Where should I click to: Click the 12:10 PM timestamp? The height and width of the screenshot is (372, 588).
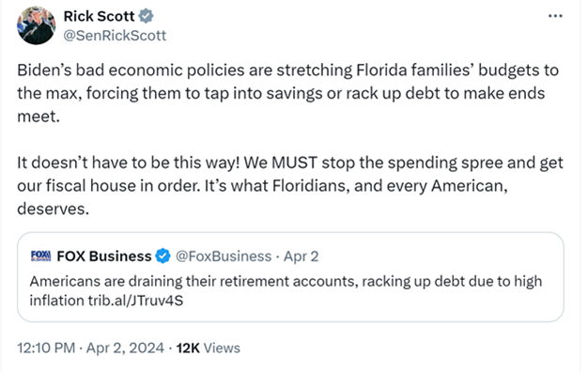[46, 348]
